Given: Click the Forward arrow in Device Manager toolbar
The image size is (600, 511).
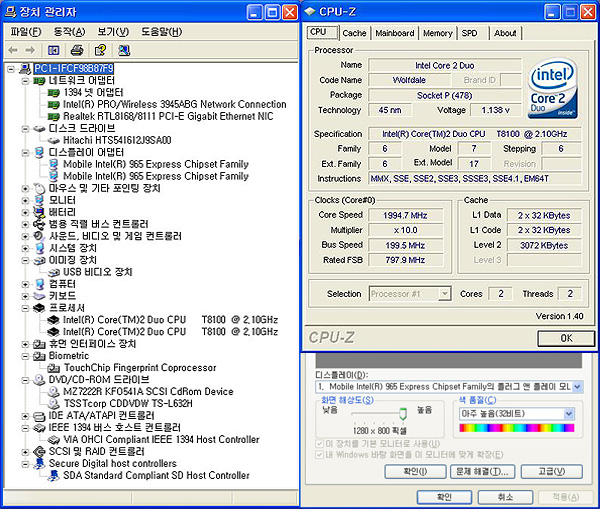Looking at the screenshot, I should coord(30,50).
